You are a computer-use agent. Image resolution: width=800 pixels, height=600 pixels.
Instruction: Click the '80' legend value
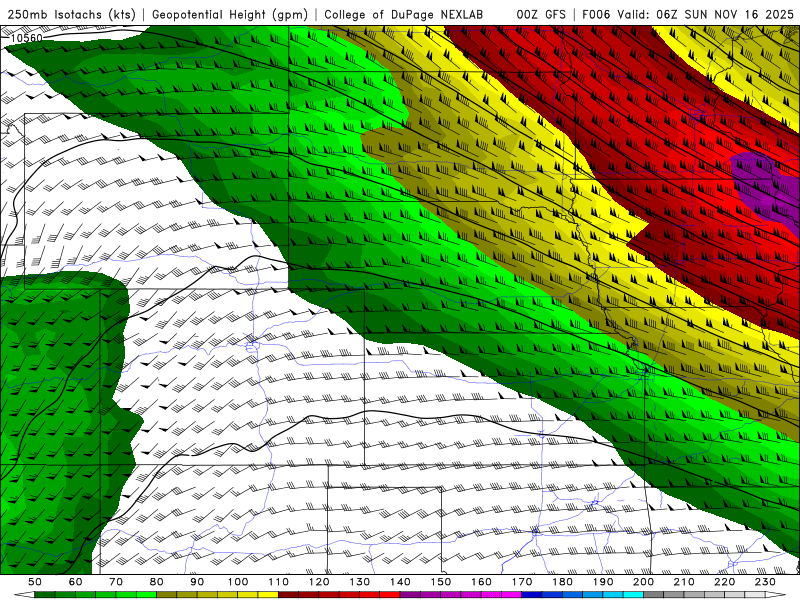coord(156,582)
